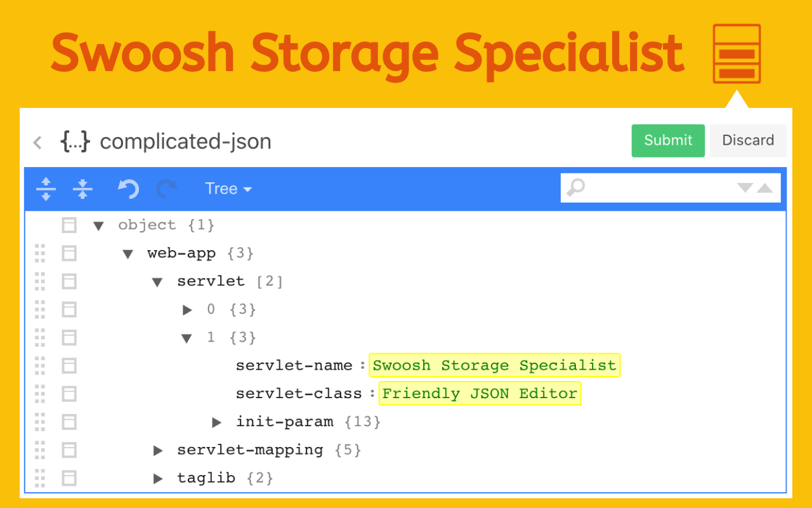Image resolution: width=812 pixels, height=508 pixels.
Task: Expand array element 0 under servlet
Action: click(x=187, y=309)
